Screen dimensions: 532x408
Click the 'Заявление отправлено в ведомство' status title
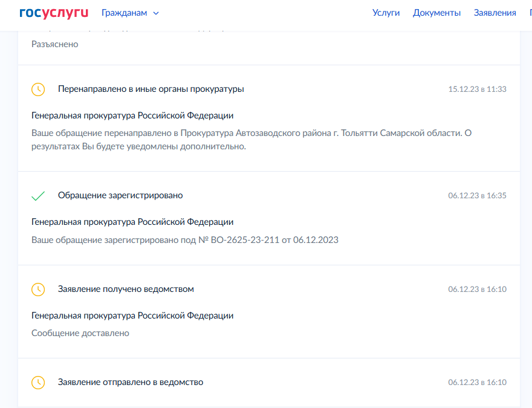(x=131, y=382)
